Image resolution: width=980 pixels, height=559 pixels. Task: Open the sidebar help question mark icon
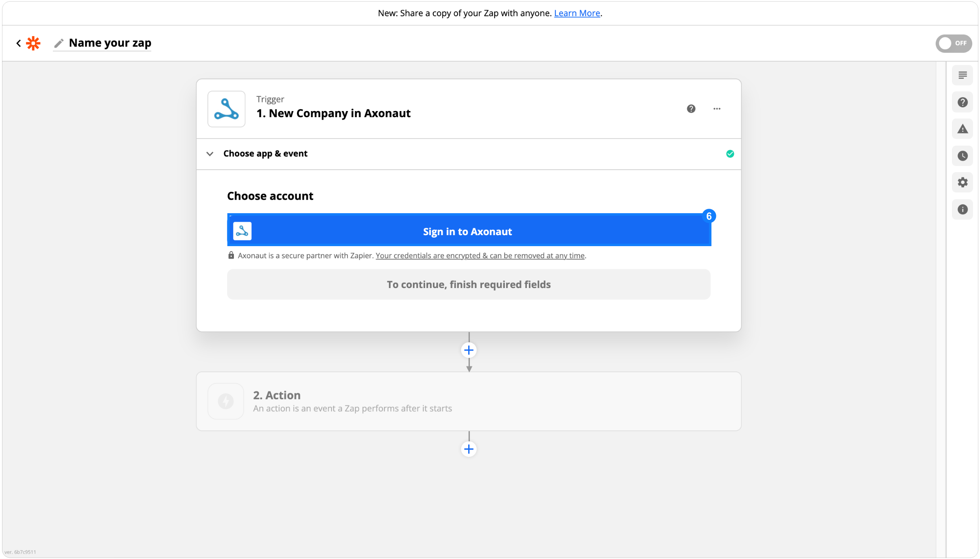pyautogui.click(x=962, y=102)
